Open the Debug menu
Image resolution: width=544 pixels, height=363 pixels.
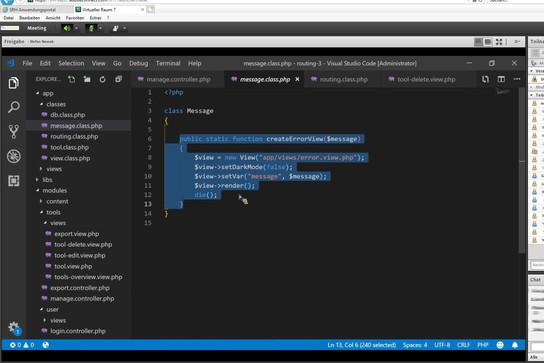pyautogui.click(x=138, y=63)
